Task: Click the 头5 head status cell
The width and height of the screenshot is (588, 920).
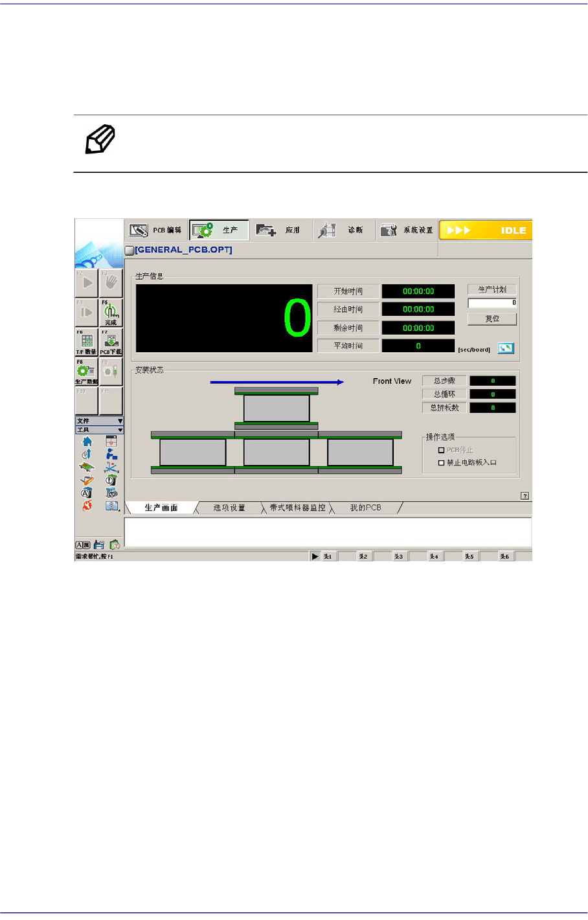Action: point(469,556)
